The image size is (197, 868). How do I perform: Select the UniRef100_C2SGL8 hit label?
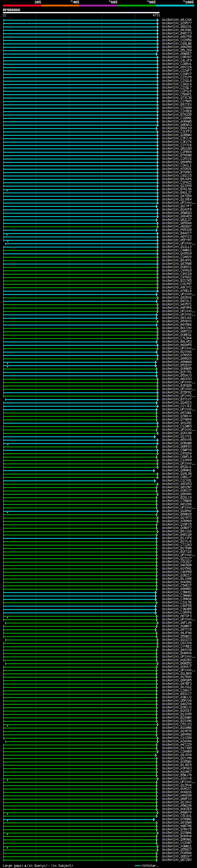[176, 81]
